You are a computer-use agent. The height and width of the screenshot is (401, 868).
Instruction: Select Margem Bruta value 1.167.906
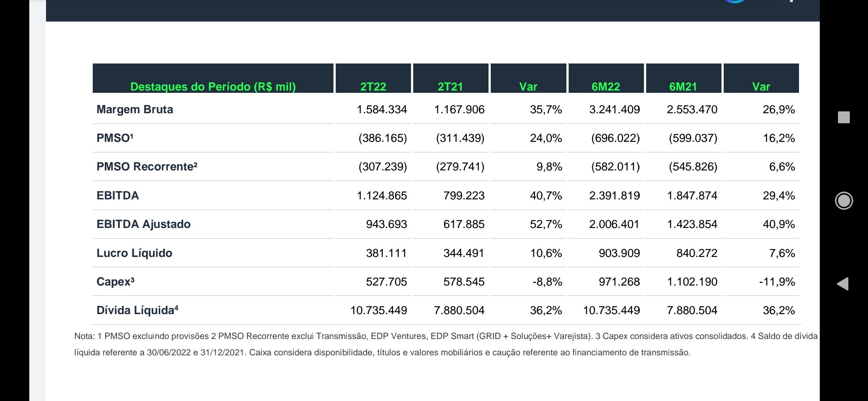tap(459, 110)
